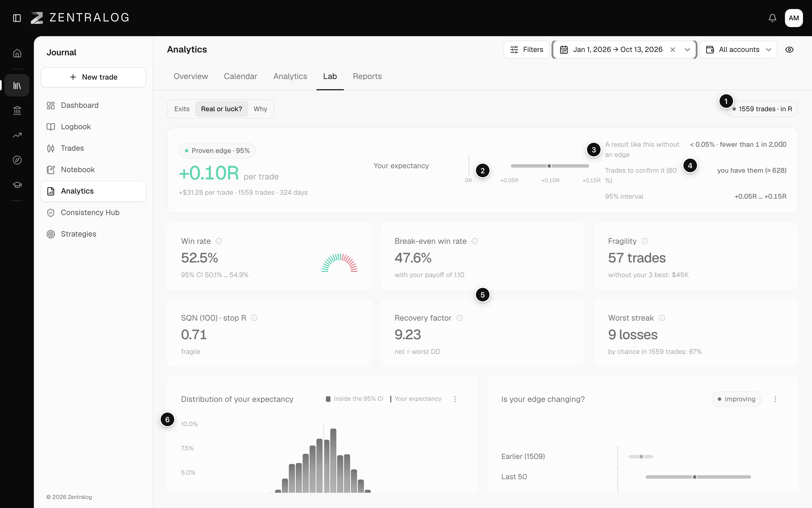Click the Break-even win rate info icon
This screenshot has height=508, width=812.
(475, 241)
